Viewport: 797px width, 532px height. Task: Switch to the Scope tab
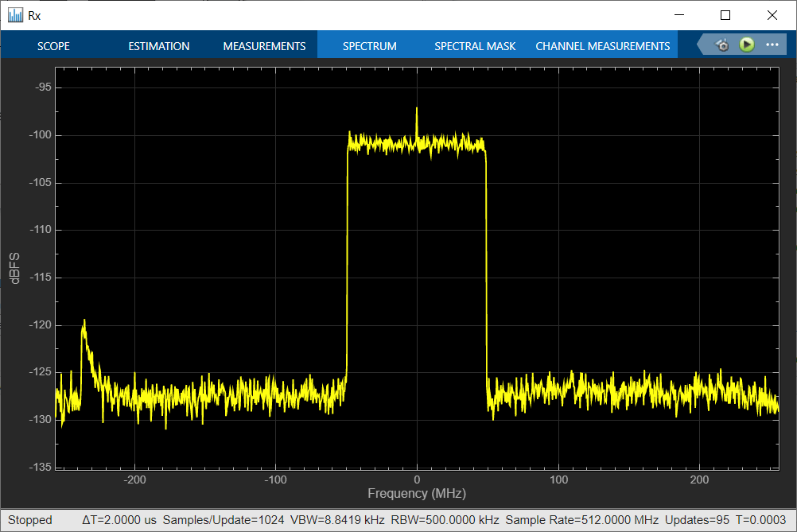tap(53, 46)
